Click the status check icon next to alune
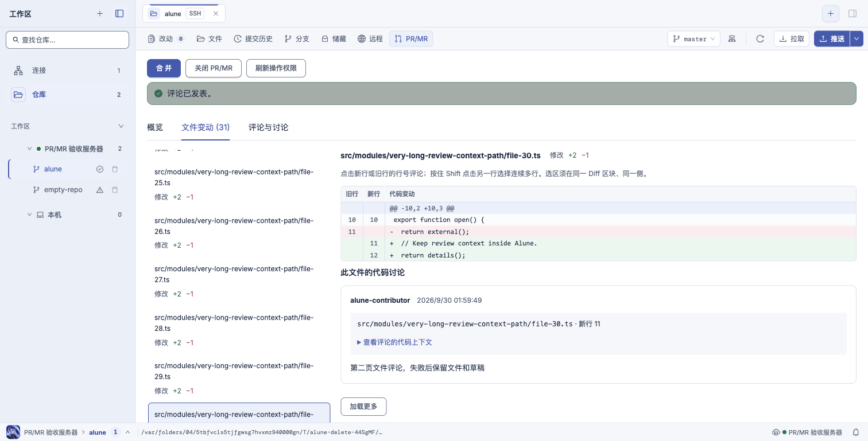Image resolution: width=868 pixels, height=441 pixels. [100, 169]
